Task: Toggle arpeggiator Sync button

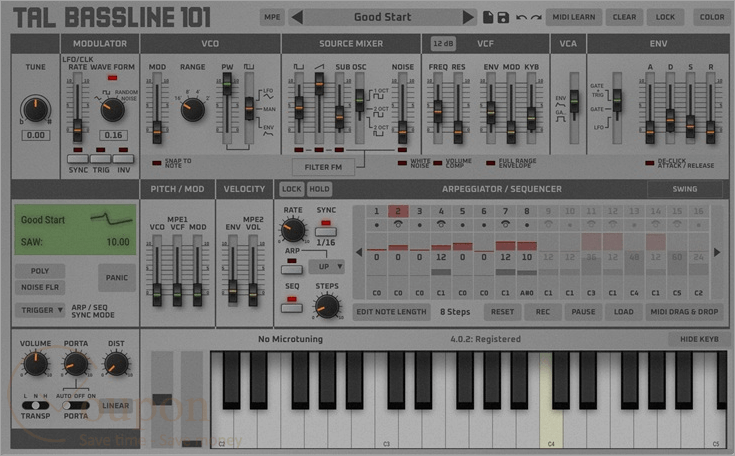Action: [x=326, y=232]
